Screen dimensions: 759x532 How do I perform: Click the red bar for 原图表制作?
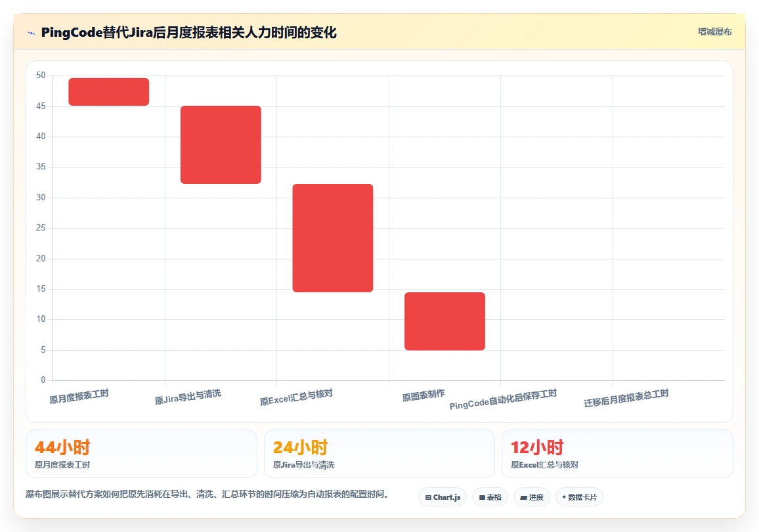pyautogui.click(x=445, y=321)
